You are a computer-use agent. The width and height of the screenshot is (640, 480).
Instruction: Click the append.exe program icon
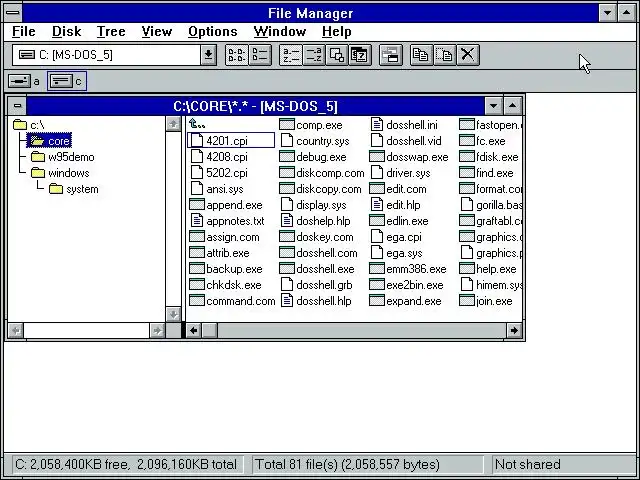point(197,204)
